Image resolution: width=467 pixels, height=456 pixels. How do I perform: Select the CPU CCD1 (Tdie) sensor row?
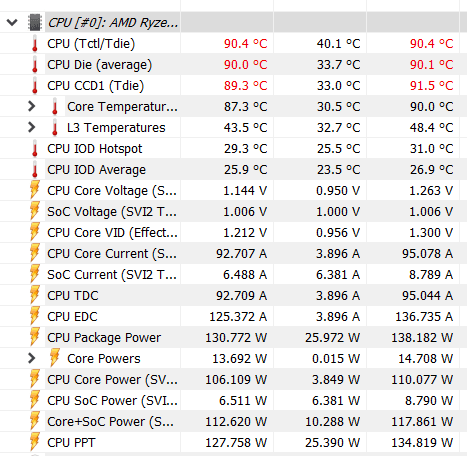coord(233,86)
